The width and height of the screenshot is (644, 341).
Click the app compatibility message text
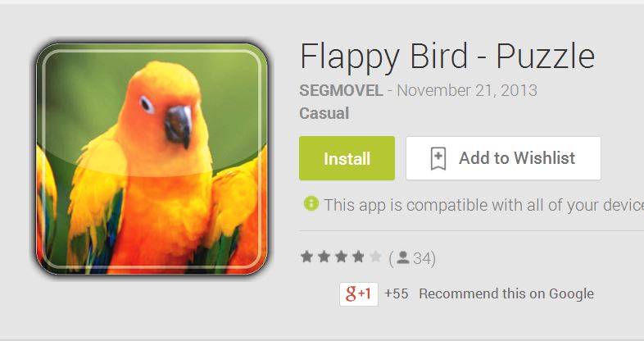coord(484,205)
